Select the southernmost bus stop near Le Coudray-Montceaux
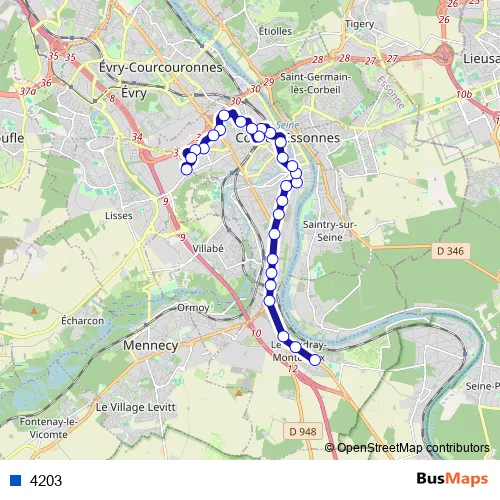 (x=315, y=360)
